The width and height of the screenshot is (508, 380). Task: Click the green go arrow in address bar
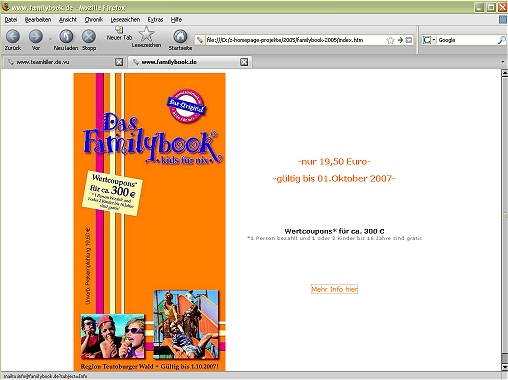pyautogui.click(x=400, y=40)
